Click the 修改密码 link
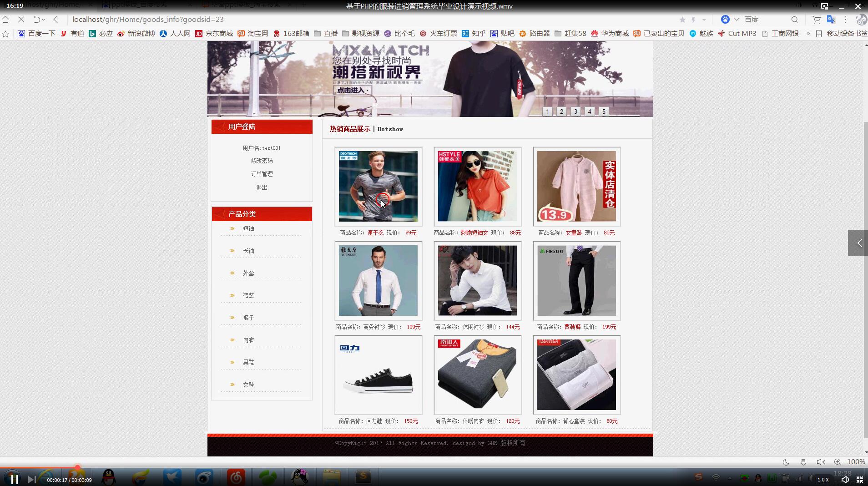The width and height of the screenshot is (868, 486). coord(262,161)
